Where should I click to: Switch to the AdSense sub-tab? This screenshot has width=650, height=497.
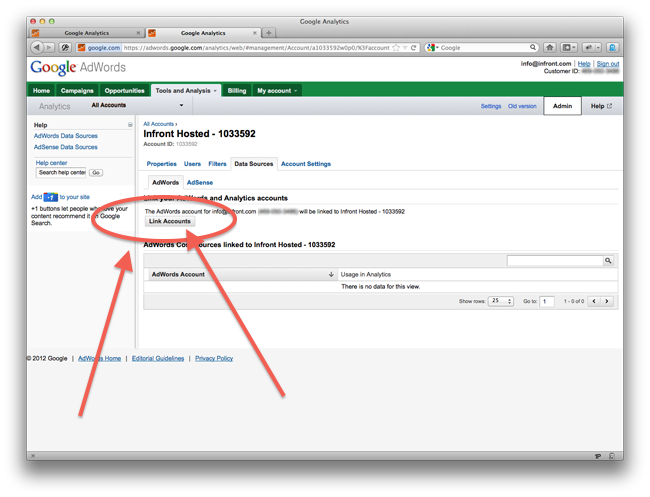point(200,182)
